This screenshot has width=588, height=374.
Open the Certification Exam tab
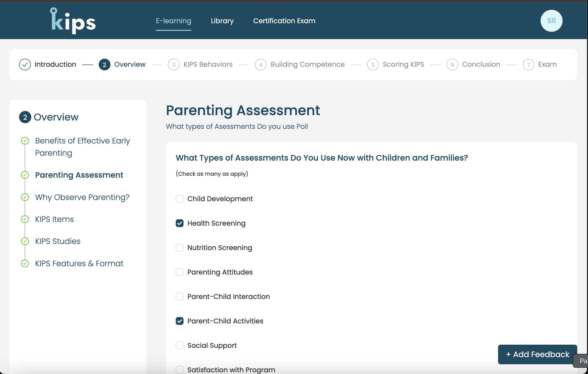click(284, 21)
